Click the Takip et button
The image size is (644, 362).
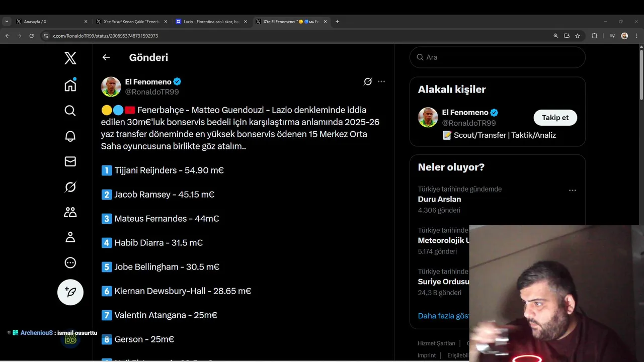pyautogui.click(x=555, y=118)
